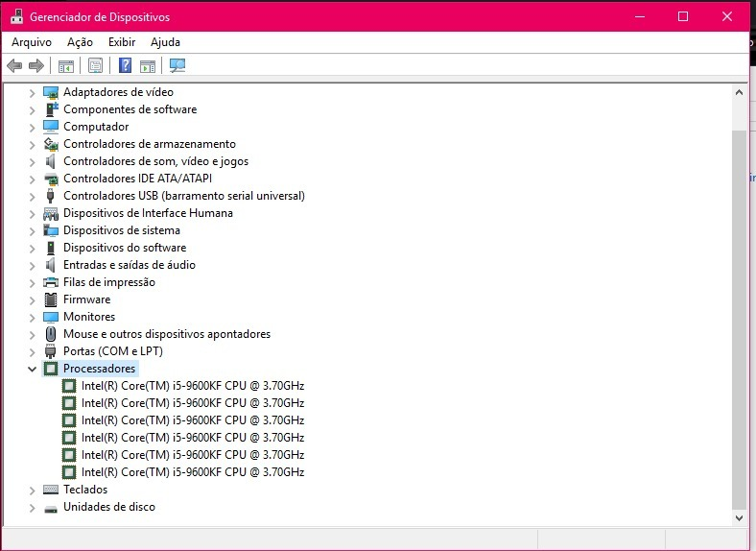Viewport: 756px width, 551px height.
Task: Click the Componentes de software icon
Action: click(51, 109)
